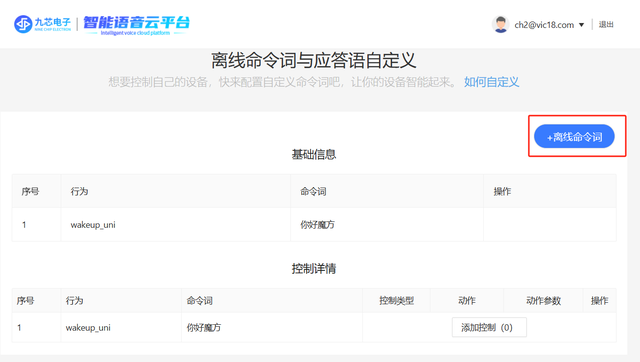
Task: Open the 如何自定义 help link
Action: pos(491,82)
